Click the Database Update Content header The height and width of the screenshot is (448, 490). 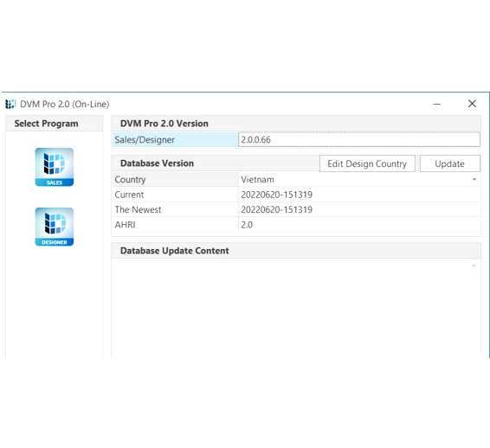[175, 251]
